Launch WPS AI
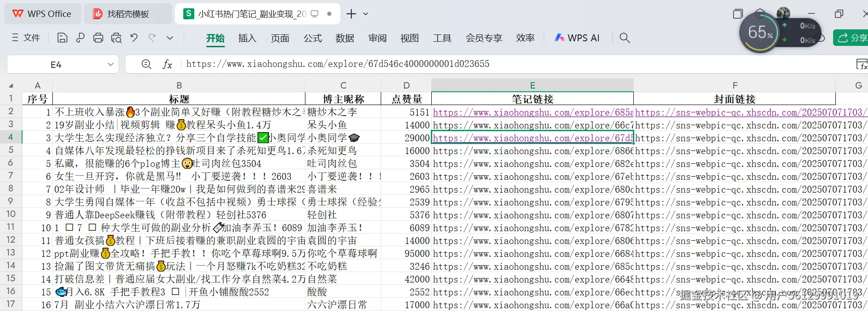The width and height of the screenshot is (868, 311). (x=577, y=38)
